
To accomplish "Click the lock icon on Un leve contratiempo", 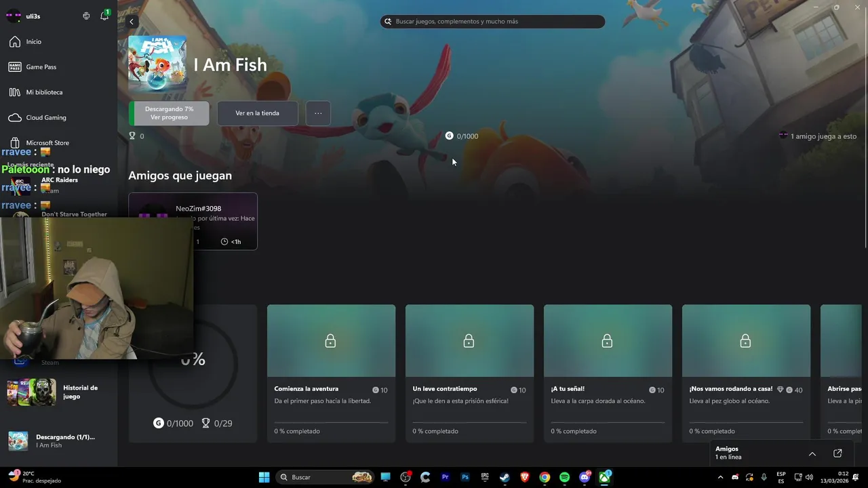I will [469, 341].
